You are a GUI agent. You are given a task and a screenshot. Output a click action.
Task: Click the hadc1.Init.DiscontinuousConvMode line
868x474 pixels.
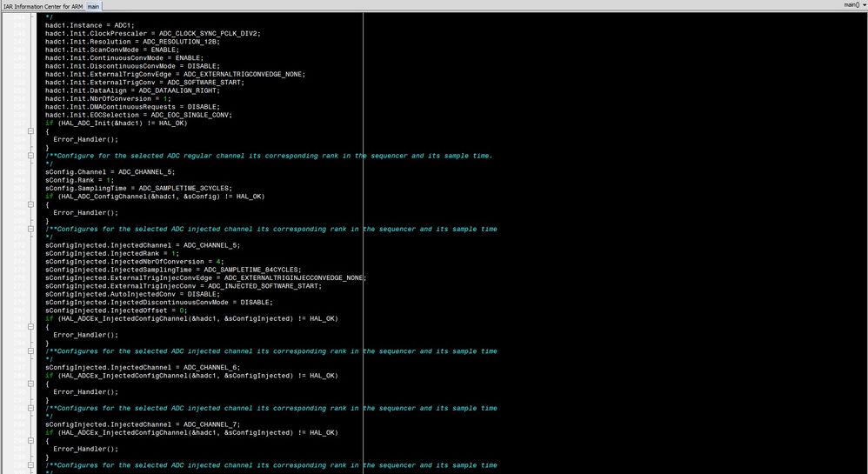[x=132, y=66]
